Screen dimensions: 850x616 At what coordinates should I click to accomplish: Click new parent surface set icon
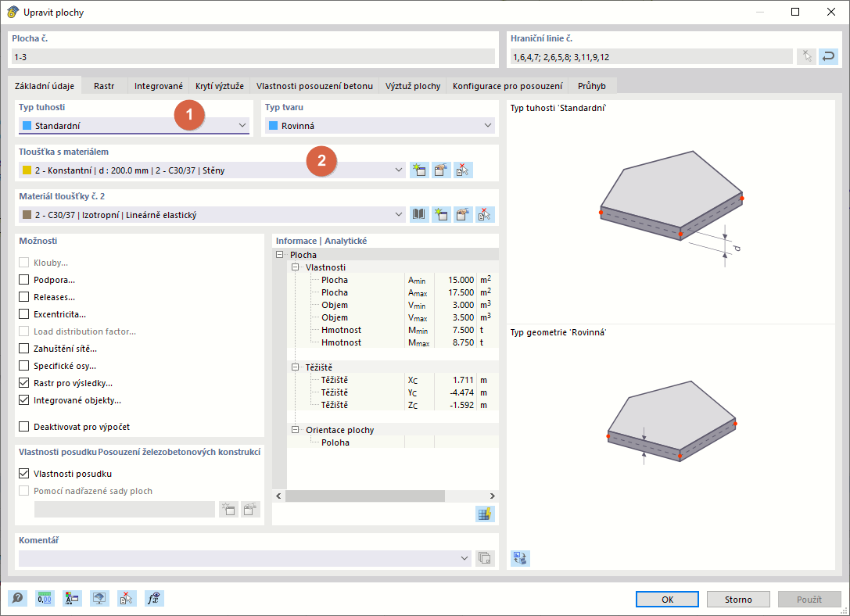pos(229,509)
